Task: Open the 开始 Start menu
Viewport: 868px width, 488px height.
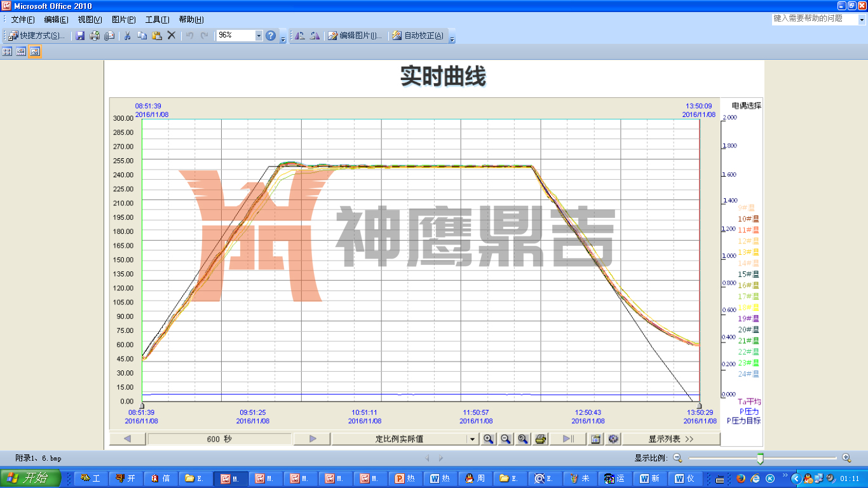Action: click(30, 478)
